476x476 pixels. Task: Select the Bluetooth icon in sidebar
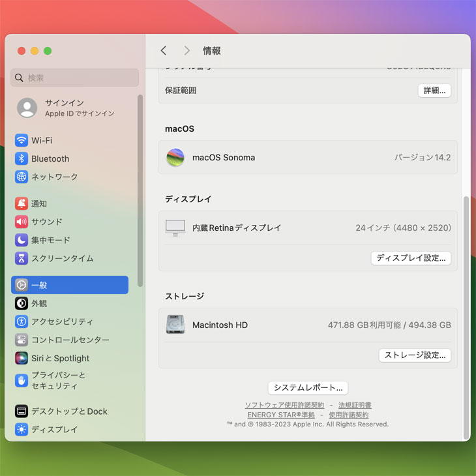(x=22, y=158)
